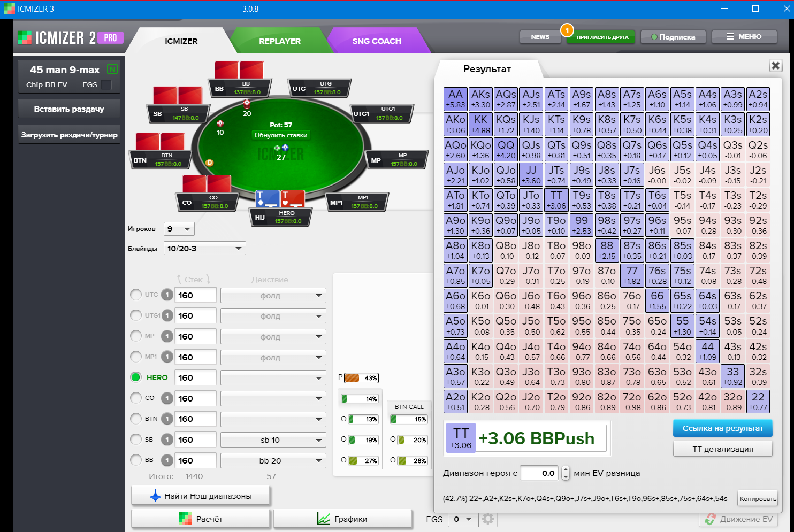Image resolution: width=794 pixels, height=532 pixels.
Task: Click the Результат tab header
Action: 487,69
